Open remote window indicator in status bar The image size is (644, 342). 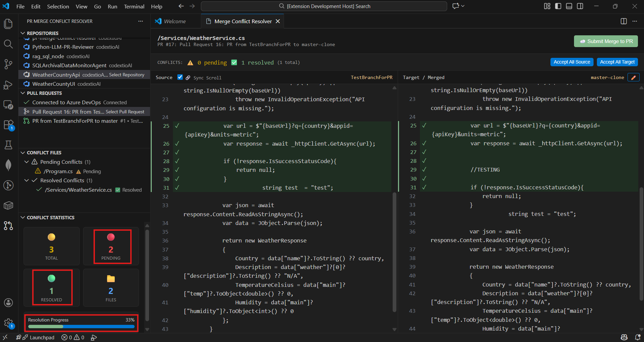pos(5,337)
